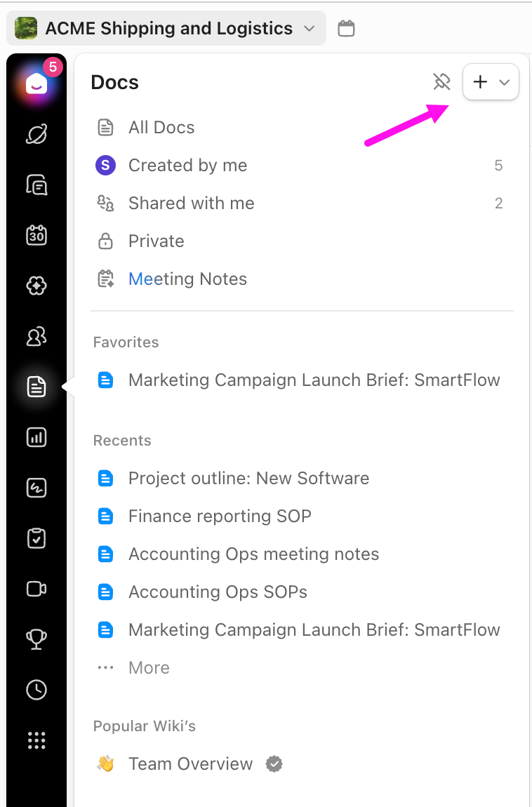The height and width of the screenshot is (807, 532).
Task: Open Finance reporting SOP doc
Action: click(220, 516)
